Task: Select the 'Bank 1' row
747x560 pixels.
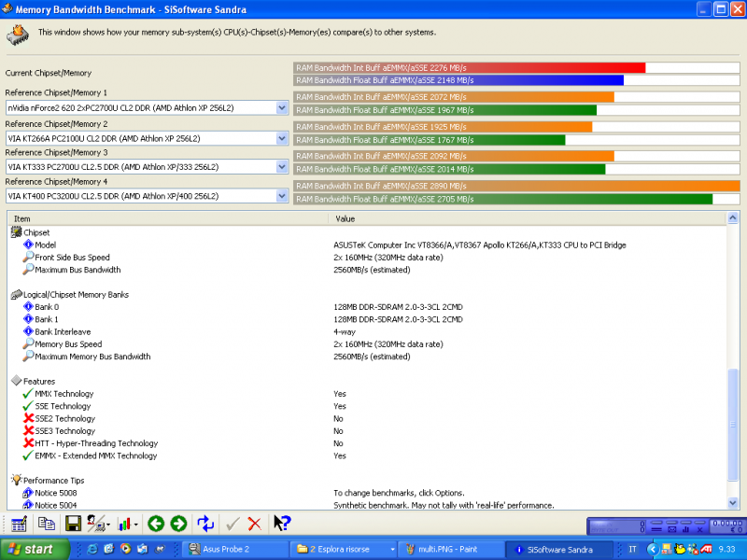Action: pyautogui.click(x=367, y=319)
